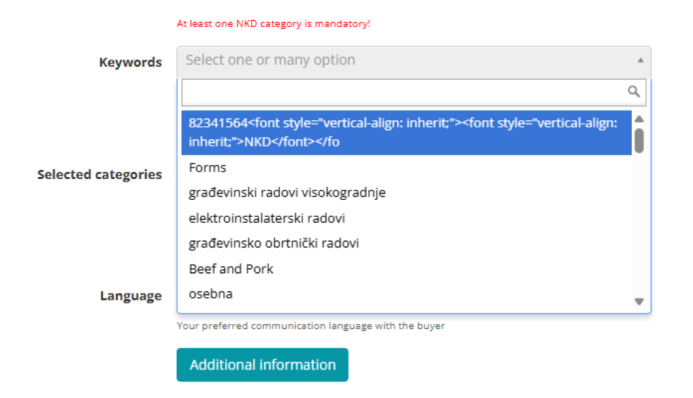This screenshot has width=693, height=398.
Task: Click the magnifier search icon
Action: [x=633, y=91]
